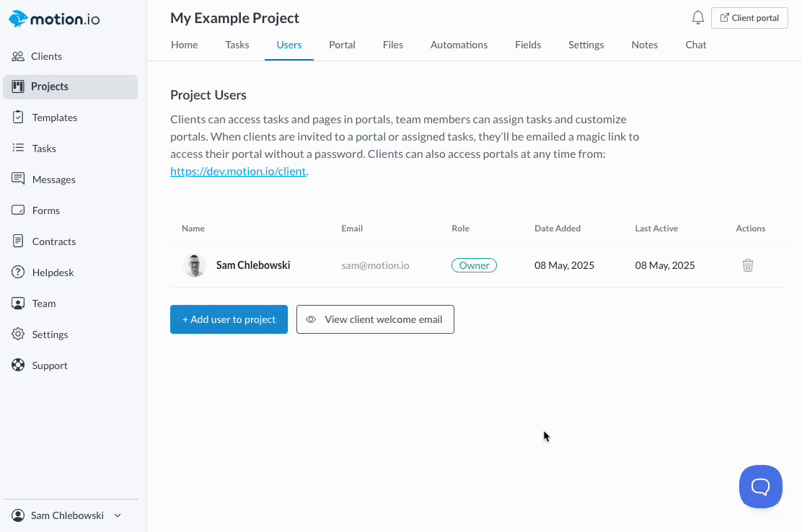
Task: Open the Client portal button
Action: click(x=749, y=18)
